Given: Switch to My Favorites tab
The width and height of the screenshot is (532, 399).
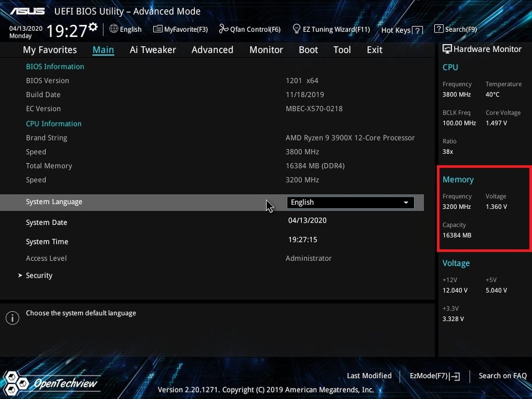Looking at the screenshot, I should pos(50,50).
